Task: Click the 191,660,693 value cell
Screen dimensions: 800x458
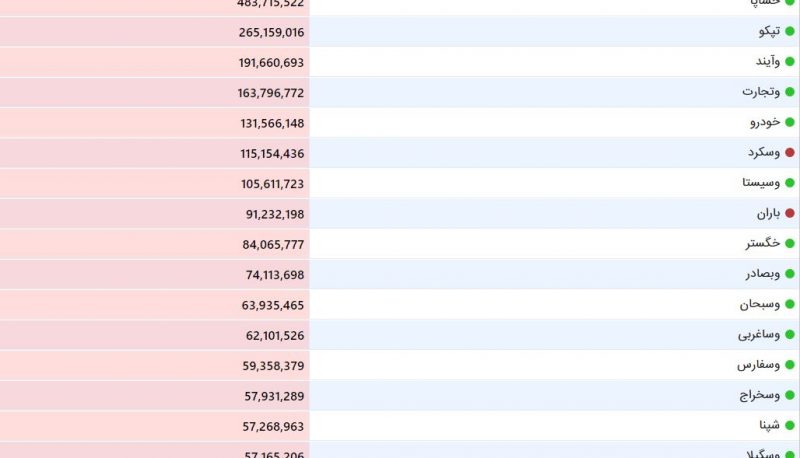Action: click(x=155, y=62)
